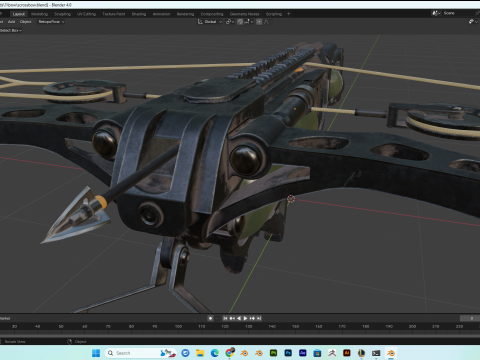Click the current frame number field

click(470, 318)
